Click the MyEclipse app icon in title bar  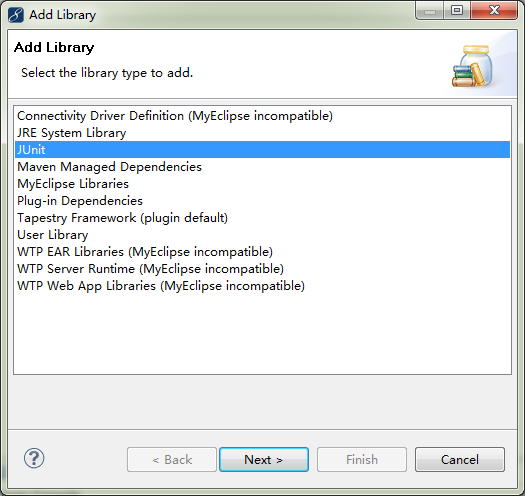click(16, 15)
